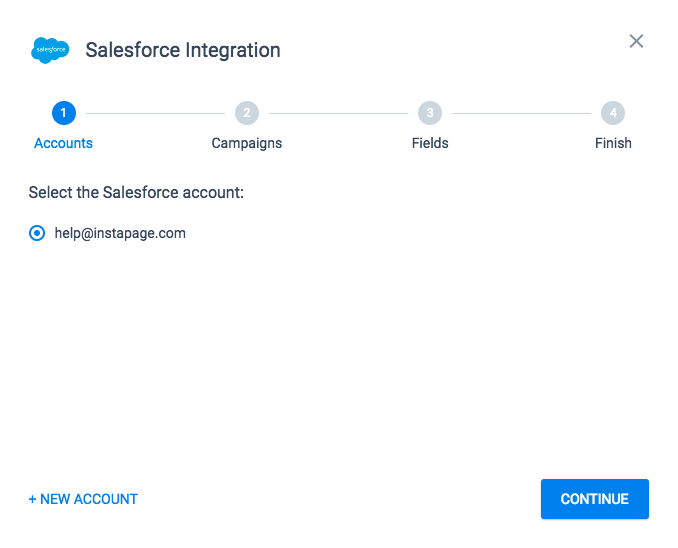
Task: Click the CONTINUE button
Action: click(x=595, y=499)
